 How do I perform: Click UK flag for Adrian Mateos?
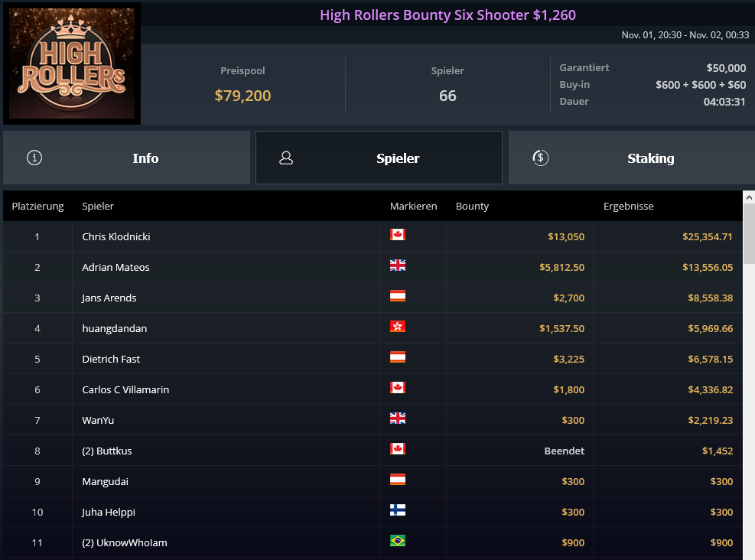click(x=398, y=265)
